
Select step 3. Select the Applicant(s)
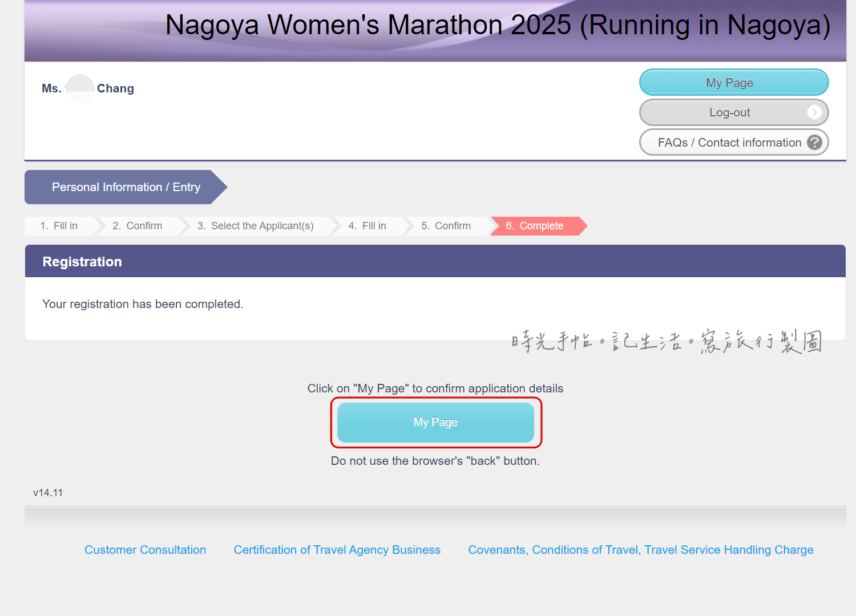click(257, 226)
